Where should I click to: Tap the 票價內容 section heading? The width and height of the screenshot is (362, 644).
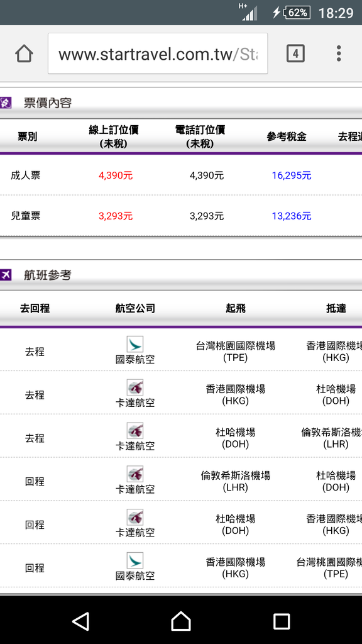coord(48,103)
